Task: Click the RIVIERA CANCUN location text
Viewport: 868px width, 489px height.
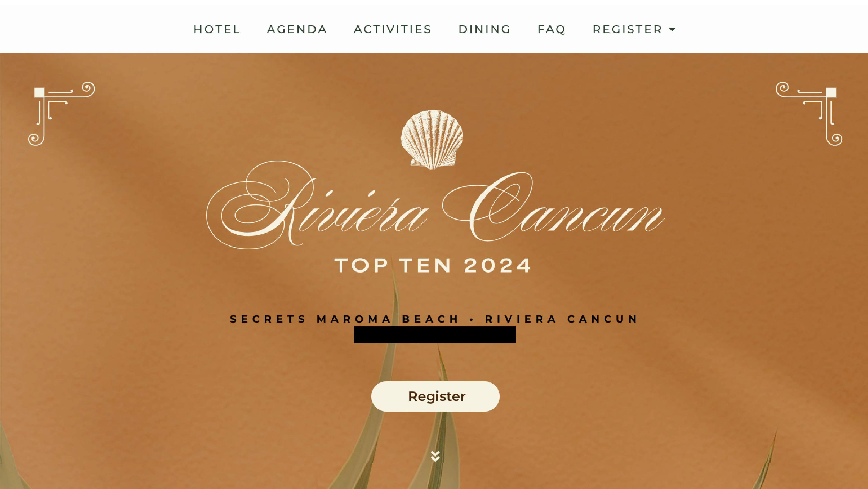Action: 561,319
